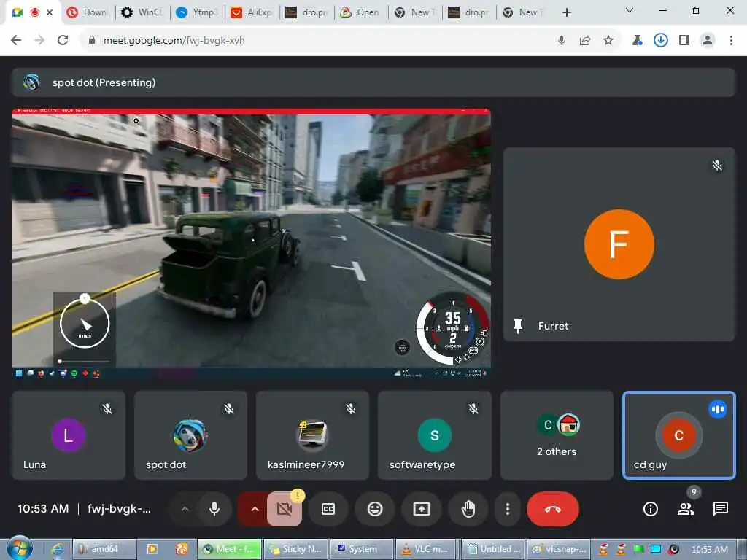Toggle closed captions CC button
Image resolution: width=747 pixels, height=560 pixels.
[328, 509]
